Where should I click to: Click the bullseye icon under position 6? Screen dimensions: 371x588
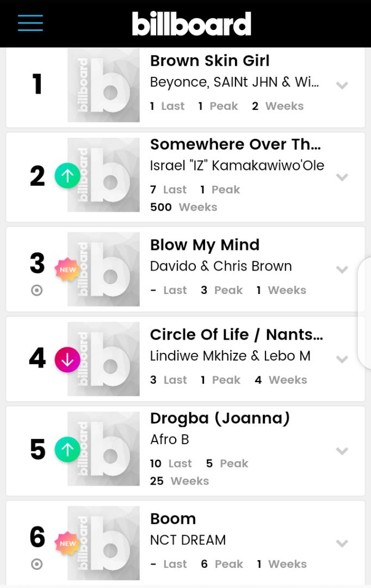point(36,565)
